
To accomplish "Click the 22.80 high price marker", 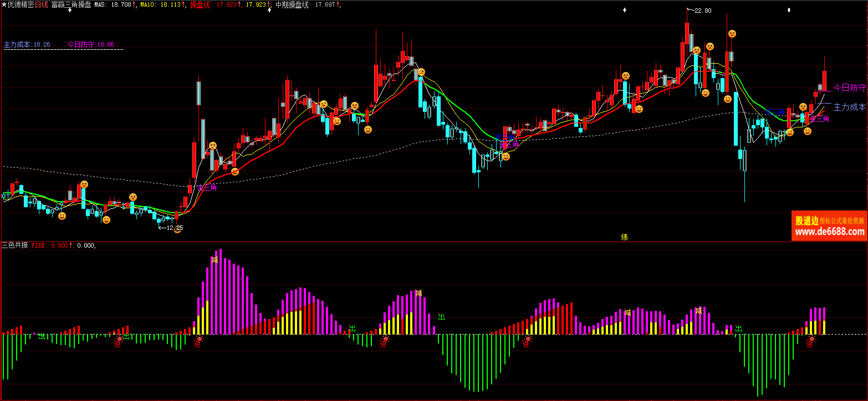I will pyautogui.click(x=702, y=11).
